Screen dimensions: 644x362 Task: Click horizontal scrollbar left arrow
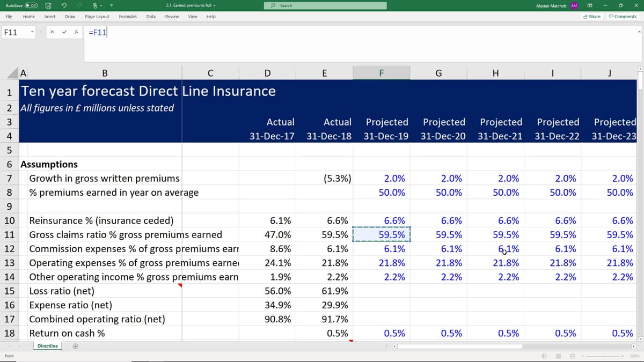395,346
